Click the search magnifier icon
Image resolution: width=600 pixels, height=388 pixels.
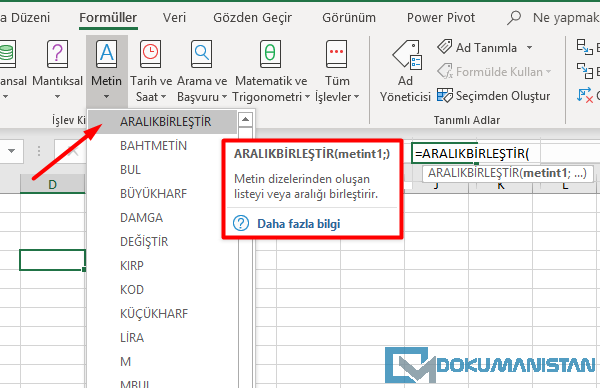click(514, 18)
